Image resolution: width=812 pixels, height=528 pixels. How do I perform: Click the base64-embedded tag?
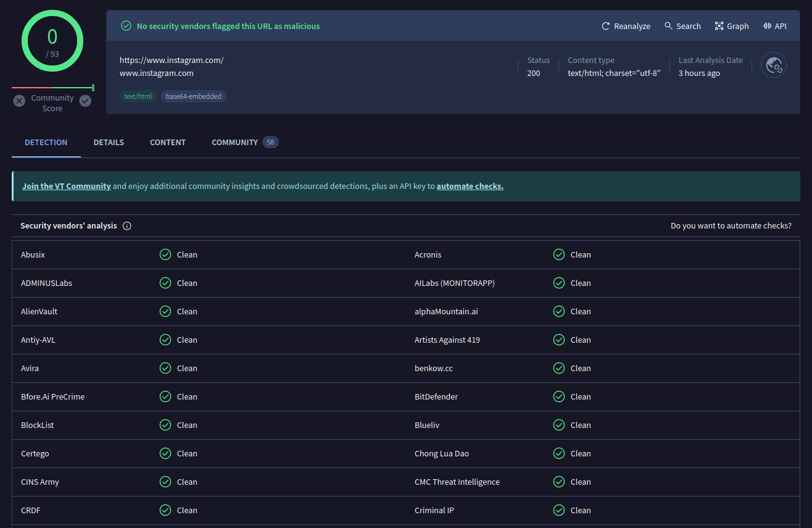[194, 96]
